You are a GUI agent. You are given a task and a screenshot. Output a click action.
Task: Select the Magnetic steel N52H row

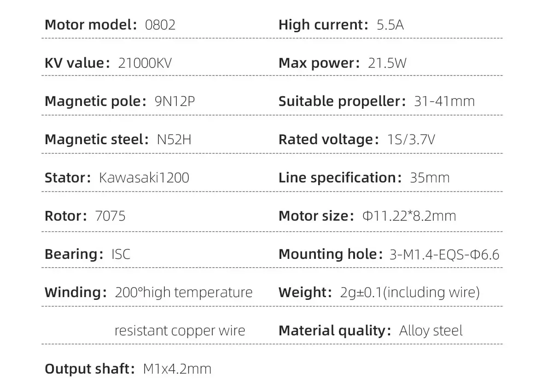(x=118, y=140)
